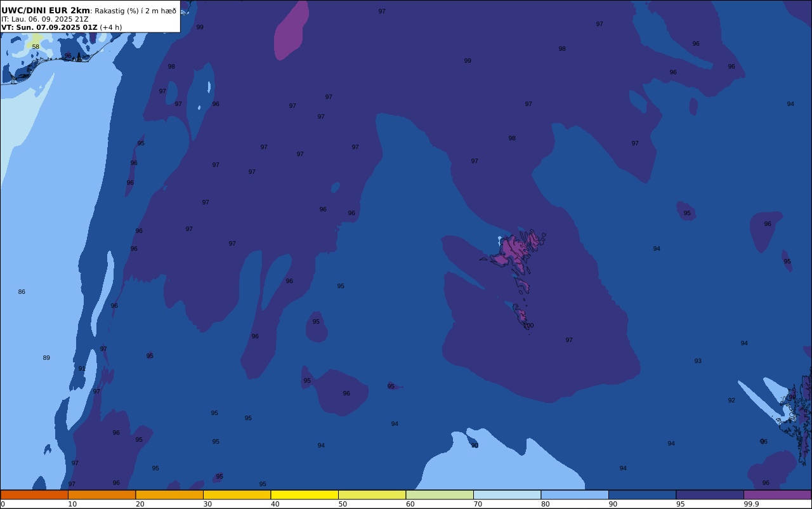This screenshot has height=509, width=812.
Task: Click the '89' humidity value on map
Action: pos(46,358)
